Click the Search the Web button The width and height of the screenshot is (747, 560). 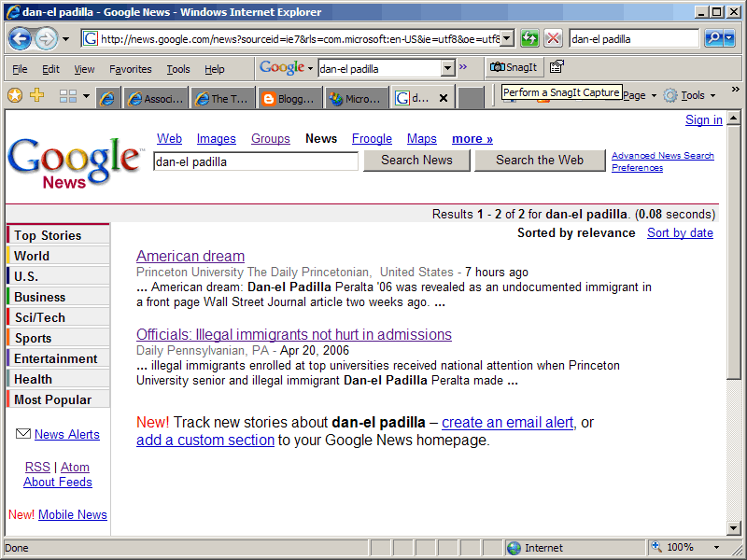click(x=540, y=161)
